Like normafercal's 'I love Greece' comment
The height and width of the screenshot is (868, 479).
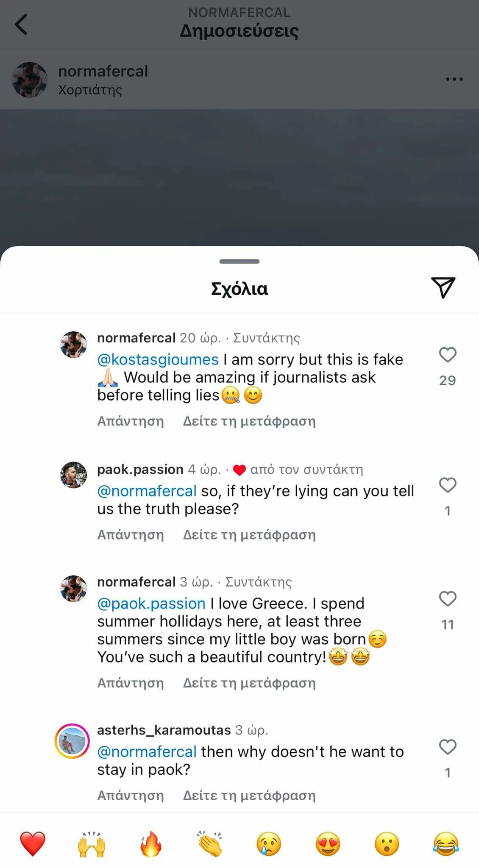tap(448, 599)
